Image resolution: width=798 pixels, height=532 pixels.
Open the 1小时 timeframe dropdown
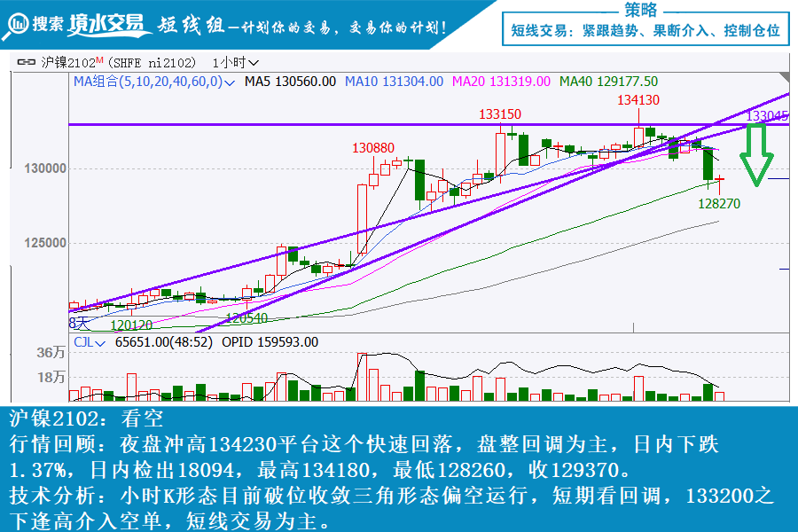coord(236,63)
